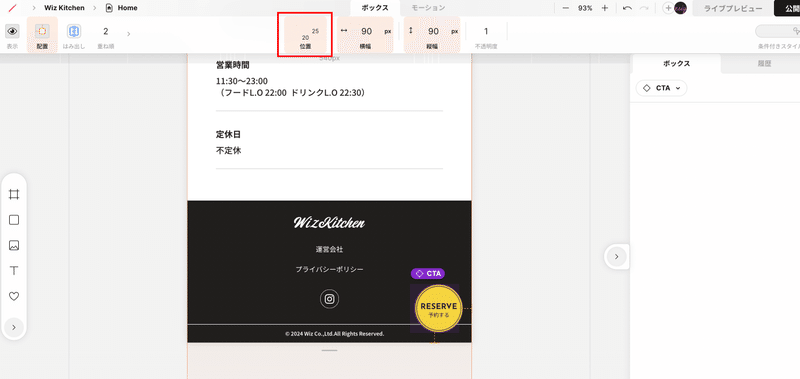The width and height of the screenshot is (800, 379).
Task: Select the section frame tool in left toolbar
Action: pyautogui.click(x=14, y=194)
